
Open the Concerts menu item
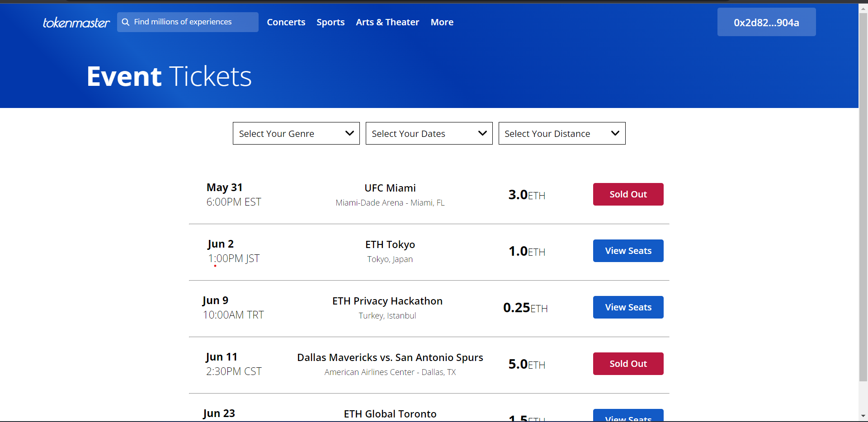[x=286, y=22]
